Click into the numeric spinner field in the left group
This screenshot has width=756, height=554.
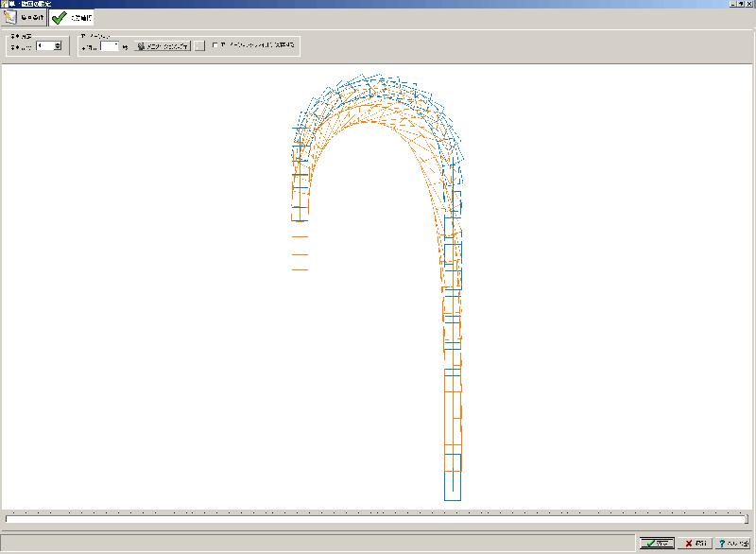point(45,46)
